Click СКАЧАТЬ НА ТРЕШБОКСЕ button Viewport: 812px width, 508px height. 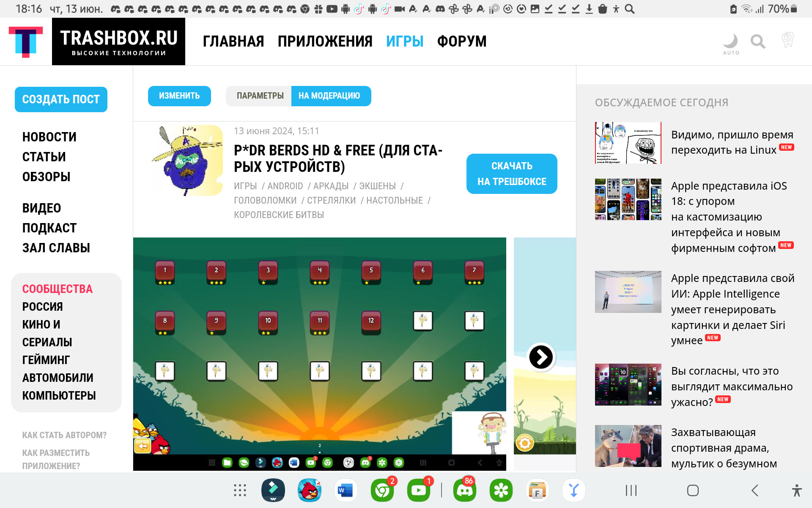coord(511,174)
